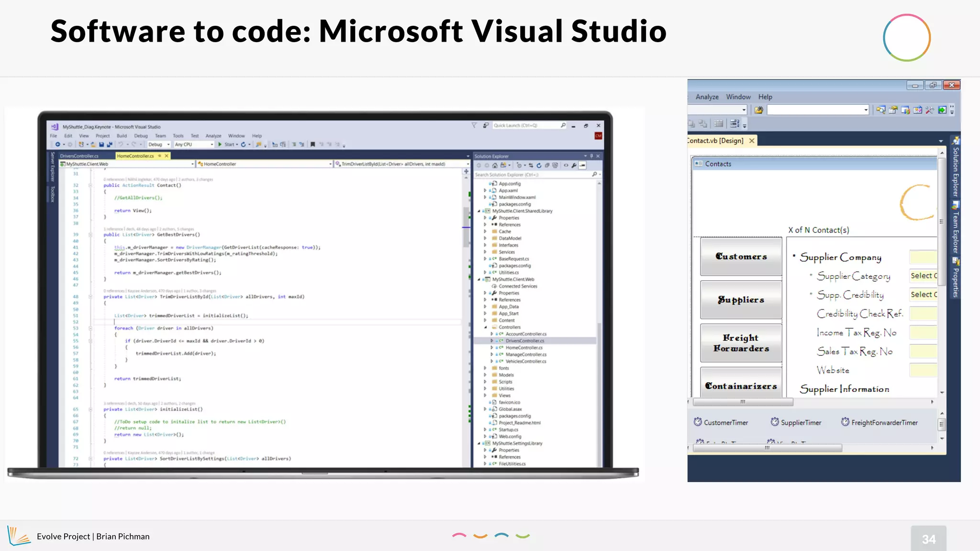
Task: Open the wide empty combo box in right toolbar
Action: click(x=818, y=110)
